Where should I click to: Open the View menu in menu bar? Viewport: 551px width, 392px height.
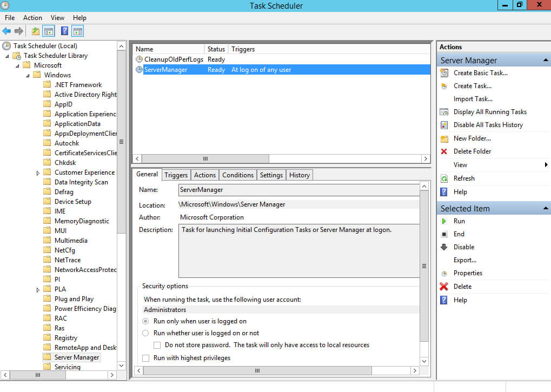click(58, 17)
